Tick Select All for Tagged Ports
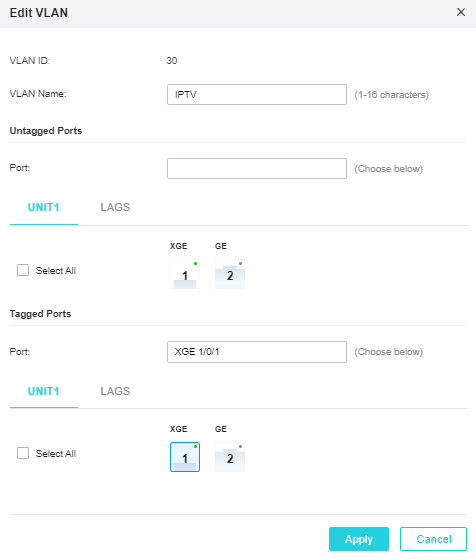The image size is (476, 560). click(x=23, y=453)
